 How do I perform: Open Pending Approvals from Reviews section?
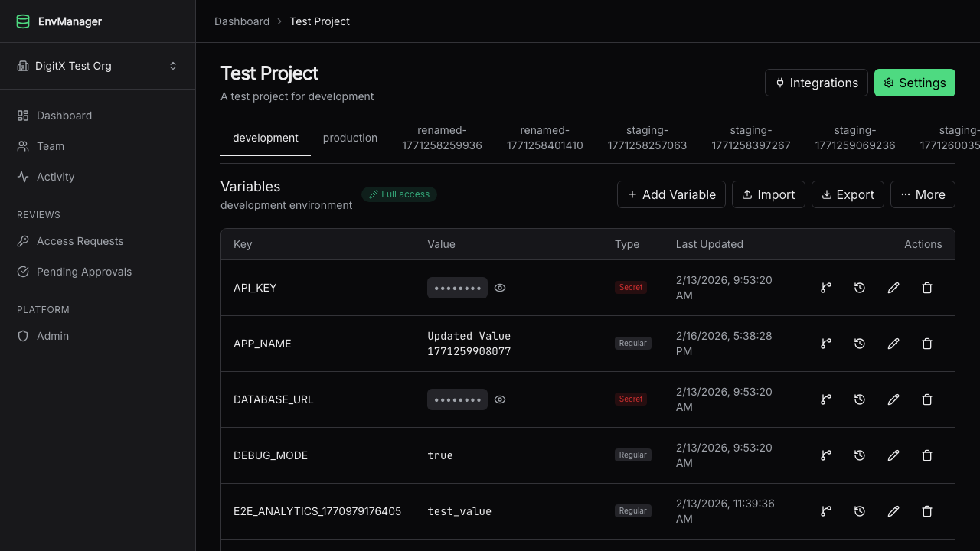84,272
